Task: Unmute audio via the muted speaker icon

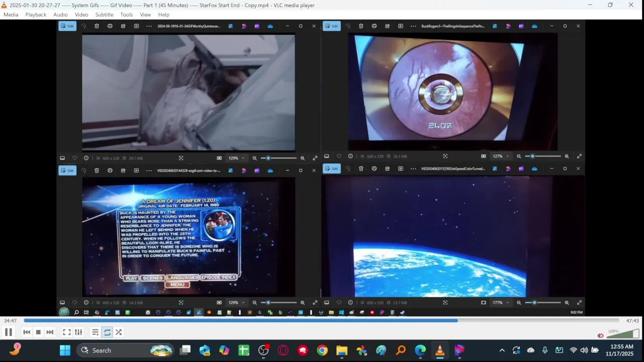Action: click(x=600, y=335)
